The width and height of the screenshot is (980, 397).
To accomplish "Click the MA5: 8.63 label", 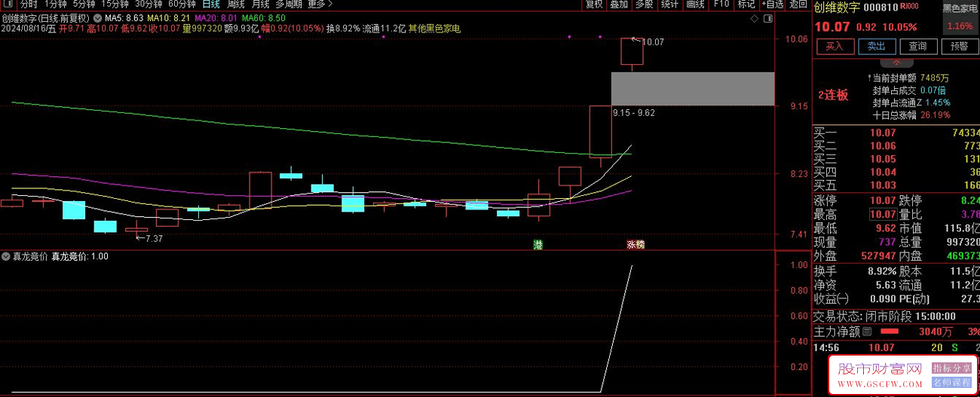I will pos(124,17).
